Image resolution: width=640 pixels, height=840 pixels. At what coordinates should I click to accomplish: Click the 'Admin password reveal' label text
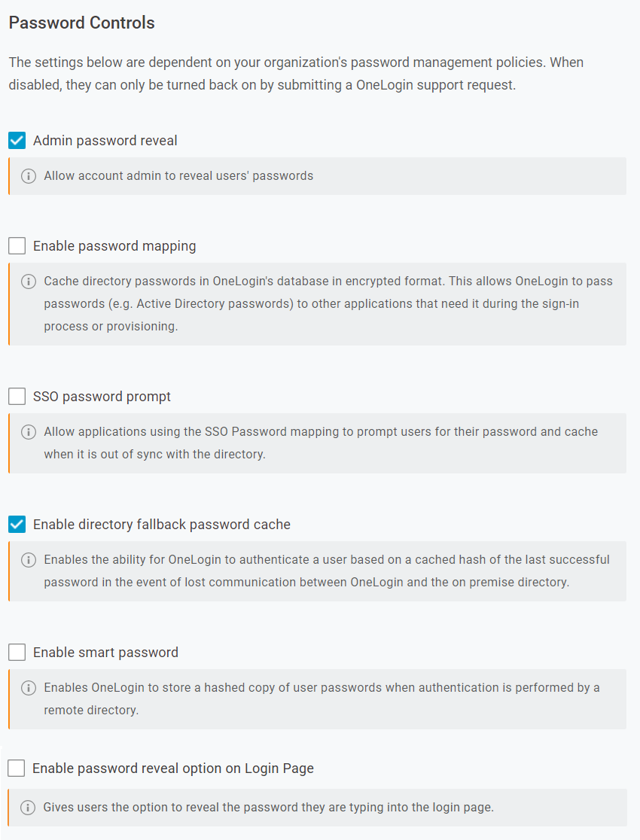click(x=105, y=141)
